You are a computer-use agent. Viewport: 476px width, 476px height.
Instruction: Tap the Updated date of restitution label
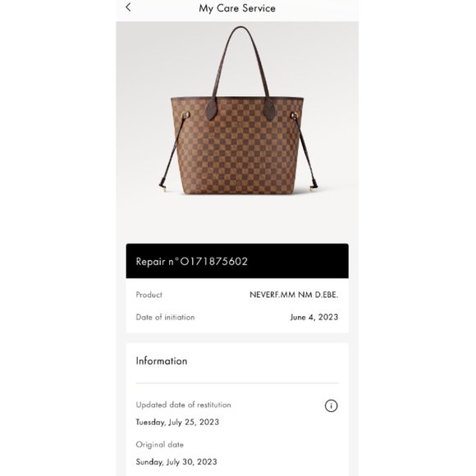coord(183,405)
